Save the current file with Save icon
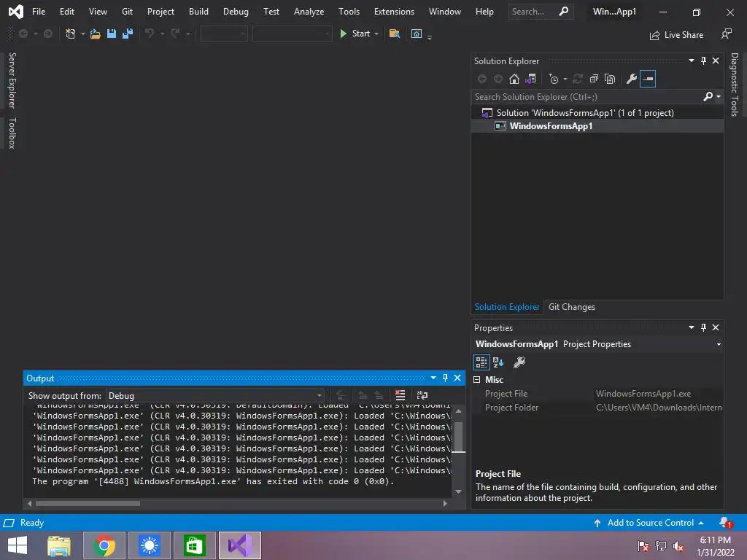The image size is (747, 560). coord(112,34)
